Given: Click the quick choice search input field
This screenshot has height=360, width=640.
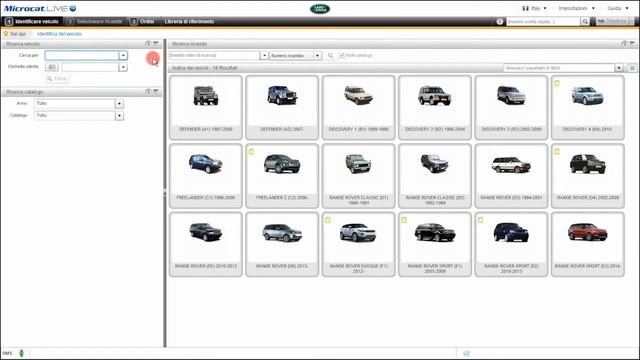Looking at the screenshot, I should point(543,22).
